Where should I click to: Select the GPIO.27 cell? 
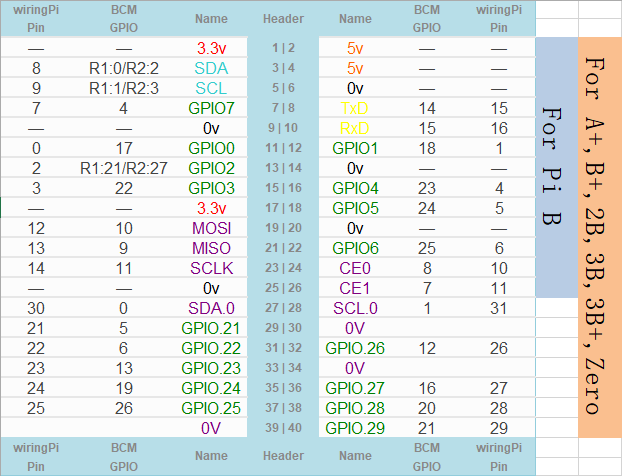click(x=355, y=388)
